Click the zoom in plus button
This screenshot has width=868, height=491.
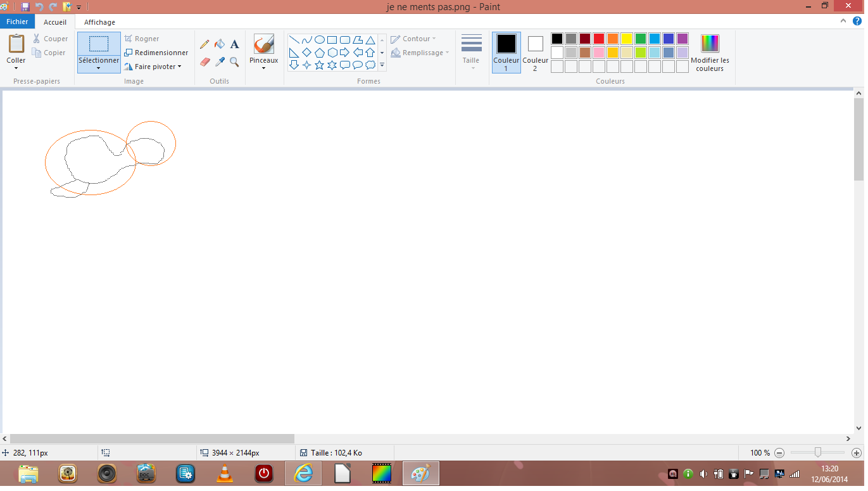pyautogui.click(x=856, y=453)
